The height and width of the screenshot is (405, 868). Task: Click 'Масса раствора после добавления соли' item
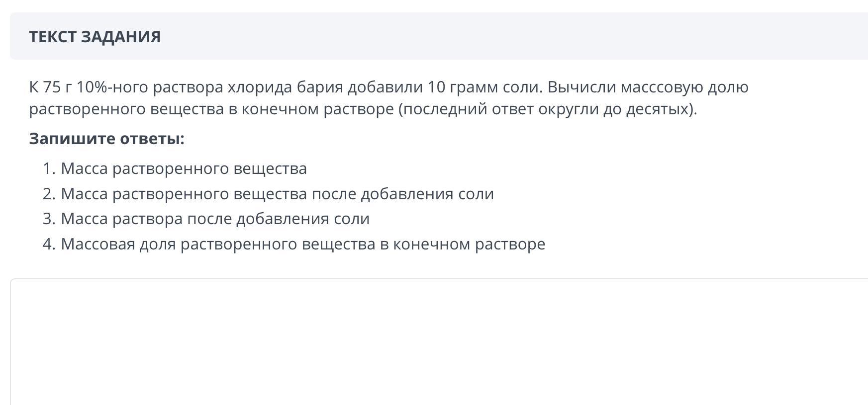pyautogui.click(x=215, y=219)
